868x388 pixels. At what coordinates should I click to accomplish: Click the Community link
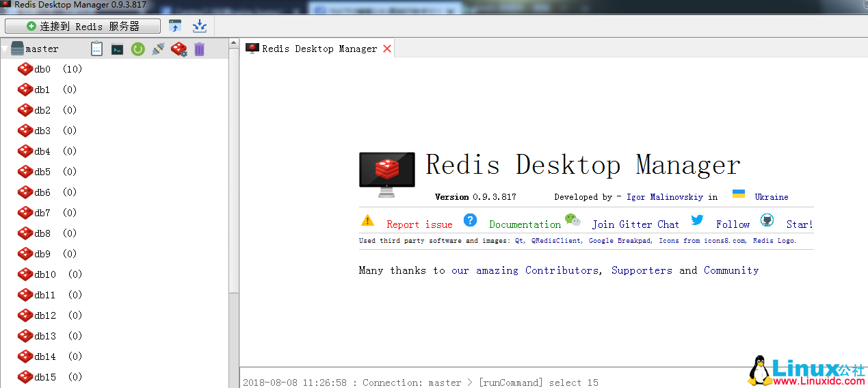point(731,270)
